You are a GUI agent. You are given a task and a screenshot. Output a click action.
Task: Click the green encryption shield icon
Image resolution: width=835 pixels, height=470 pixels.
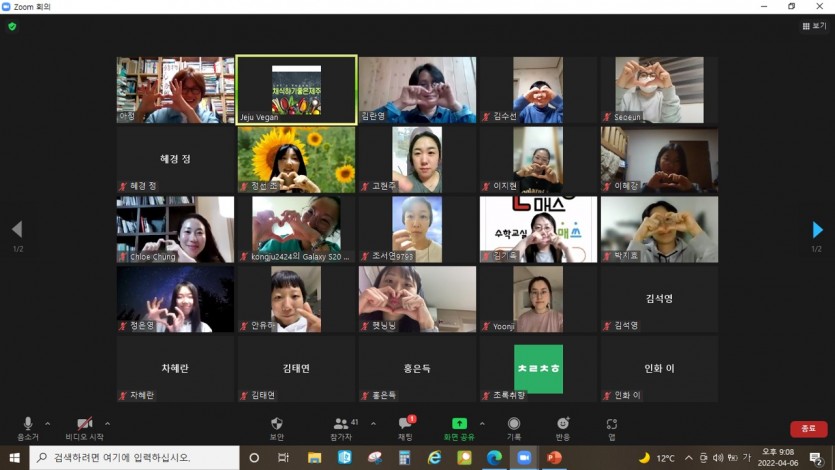coord(12,26)
